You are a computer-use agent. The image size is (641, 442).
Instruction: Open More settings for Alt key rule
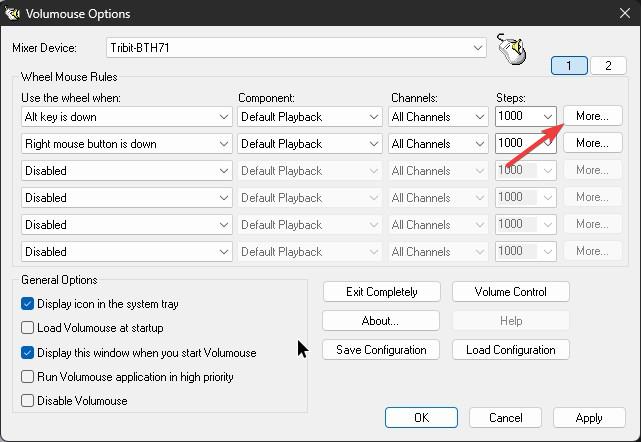(x=593, y=116)
